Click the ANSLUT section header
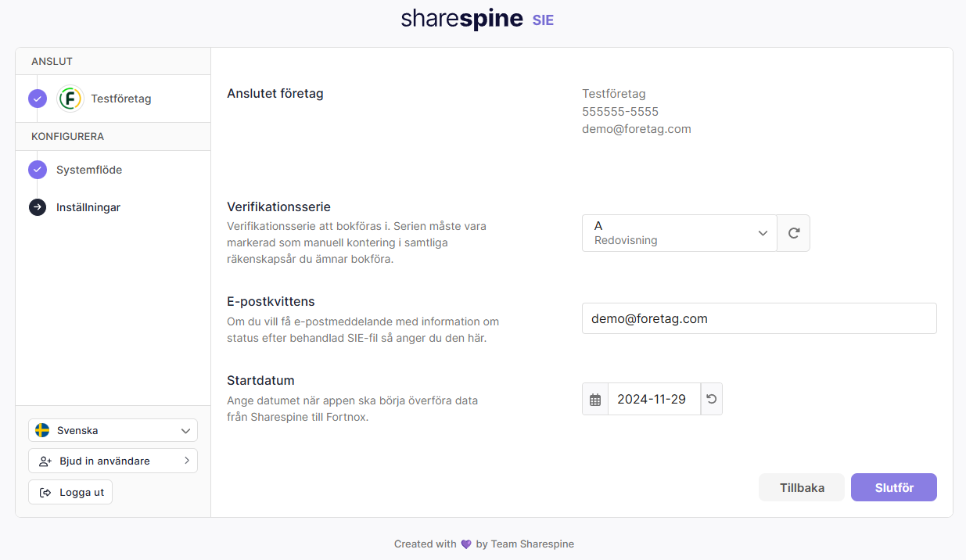This screenshot has height=560, width=966. pos(52,61)
